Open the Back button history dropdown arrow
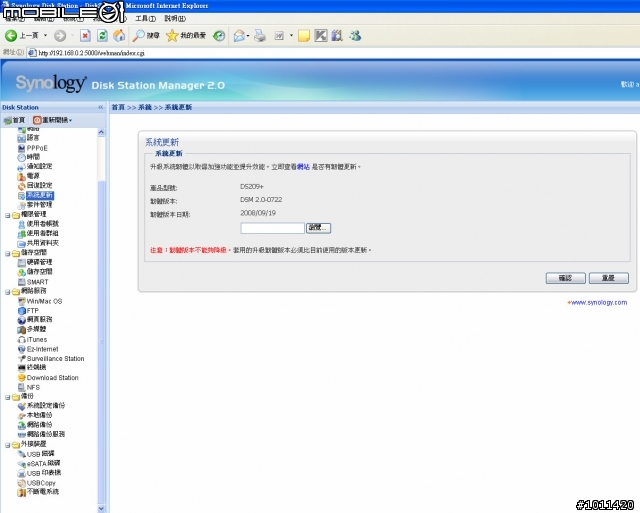The height and width of the screenshot is (513, 640). [45, 36]
